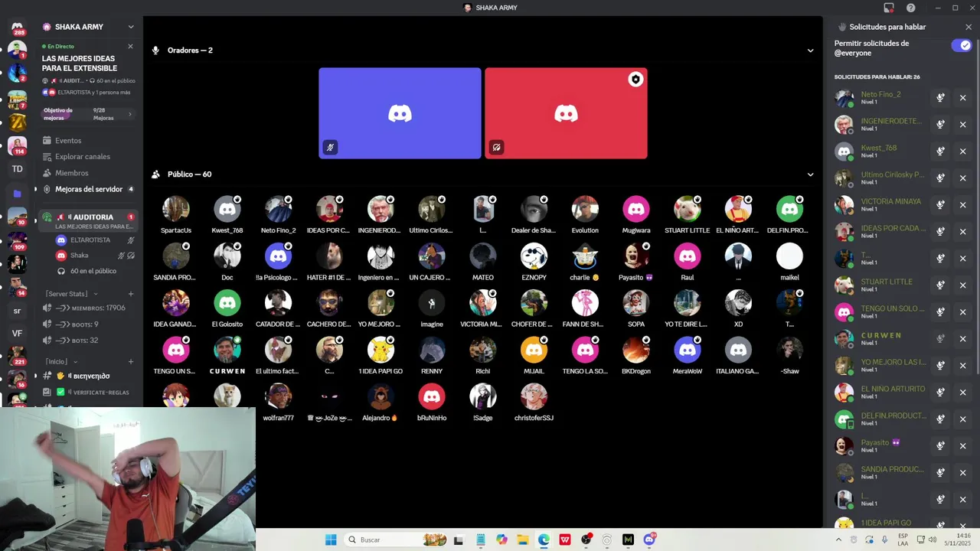The image size is (980, 551).
Task: Open Miembros list
Action: (x=88, y=173)
